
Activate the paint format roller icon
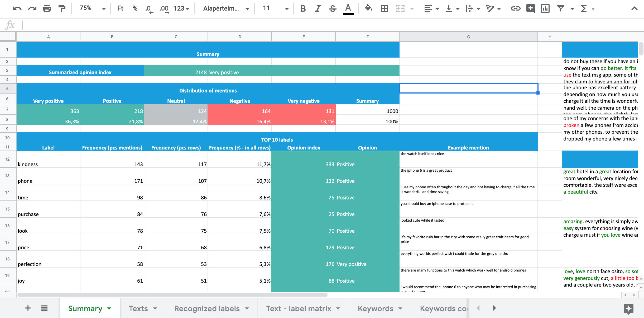(62, 8)
